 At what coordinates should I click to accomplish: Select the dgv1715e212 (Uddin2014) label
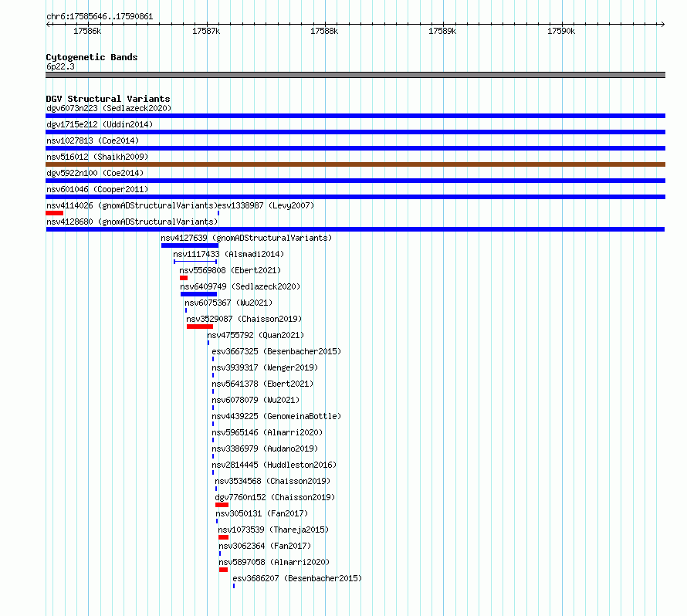(100, 124)
